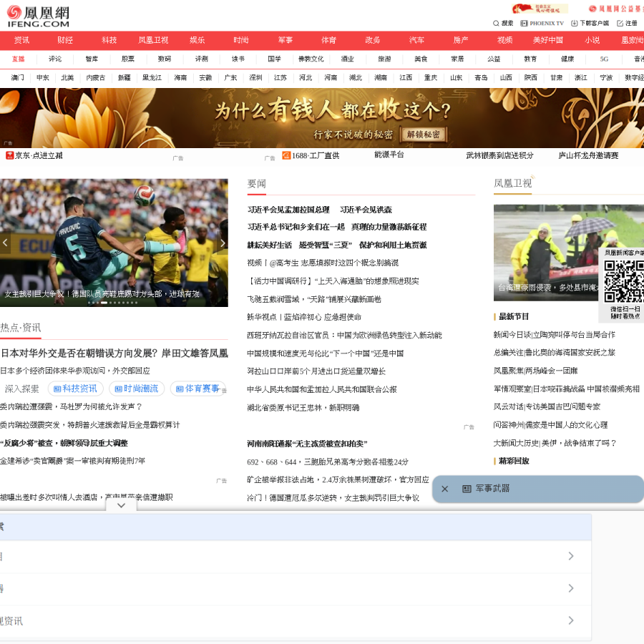Image resolution: width=644 pixels, height=644 pixels.
Task: Open 湖北省委原书记王忠林 article
Action: tap(303, 407)
